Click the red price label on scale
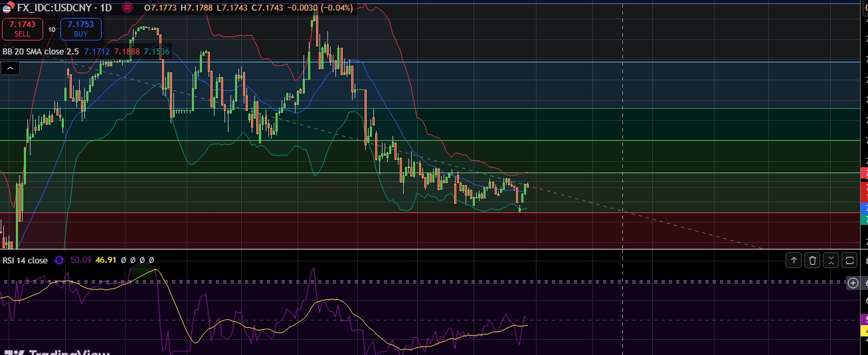 coord(864,191)
